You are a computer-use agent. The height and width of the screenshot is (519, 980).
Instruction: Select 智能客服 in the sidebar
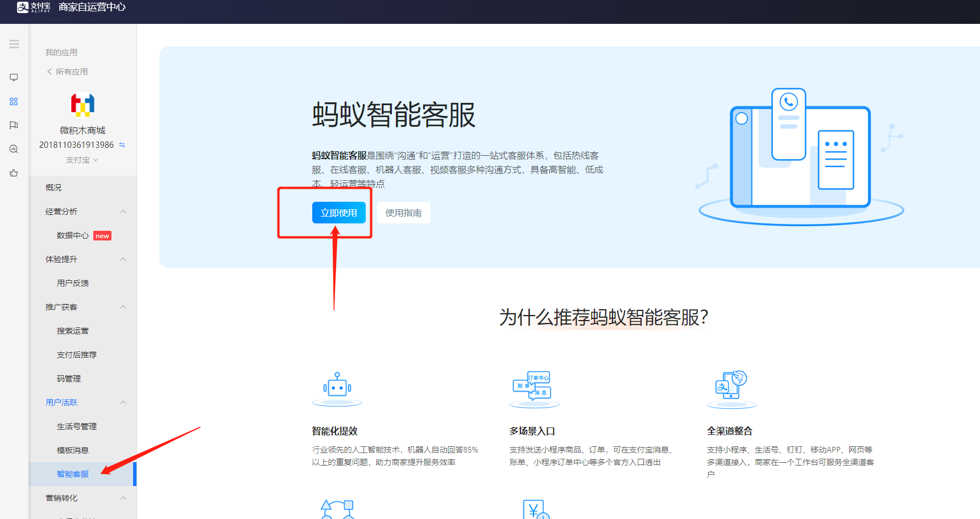[82, 474]
